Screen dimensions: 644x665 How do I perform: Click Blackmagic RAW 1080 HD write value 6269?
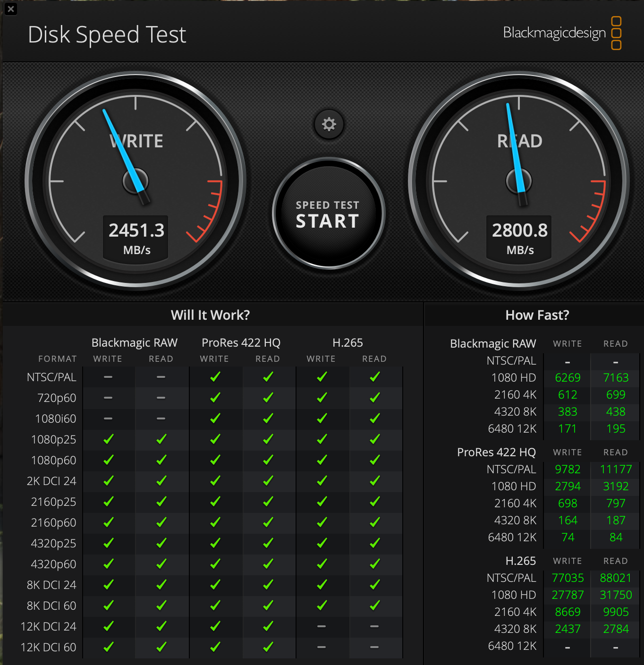click(x=568, y=378)
